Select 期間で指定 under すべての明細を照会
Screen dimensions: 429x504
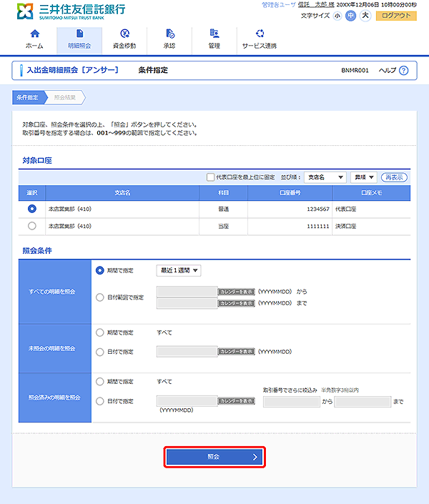(99, 270)
